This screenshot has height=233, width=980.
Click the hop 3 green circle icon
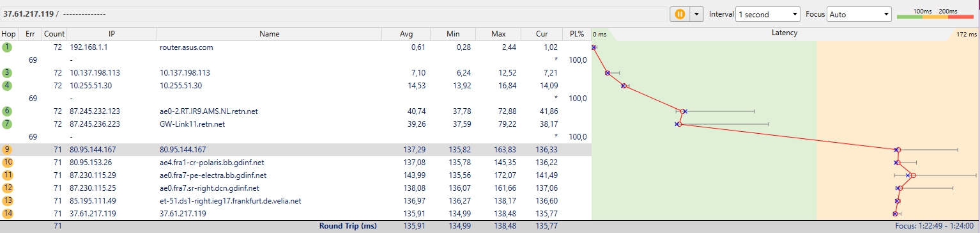coord(7,73)
